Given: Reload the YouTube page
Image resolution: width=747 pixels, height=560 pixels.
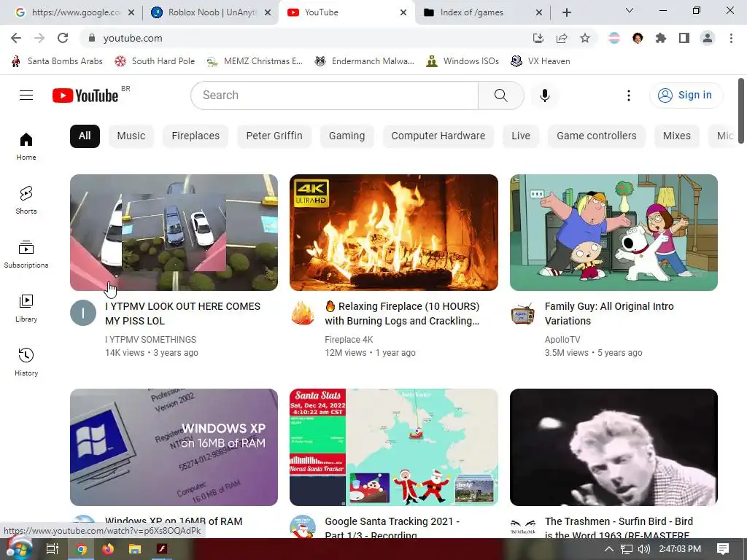Looking at the screenshot, I should click(x=63, y=38).
